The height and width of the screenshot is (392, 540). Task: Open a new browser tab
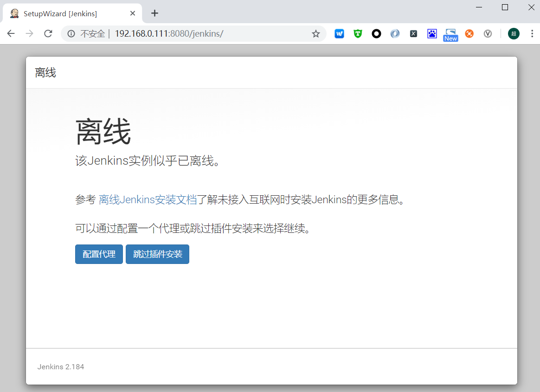pyautogui.click(x=154, y=13)
